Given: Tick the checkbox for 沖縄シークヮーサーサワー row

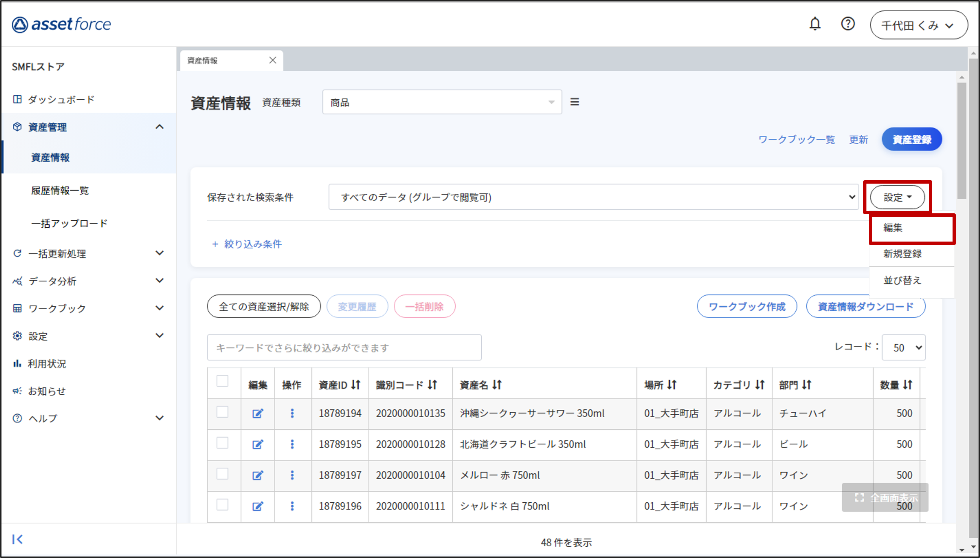Looking at the screenshot, I should [x=223, y=412].
